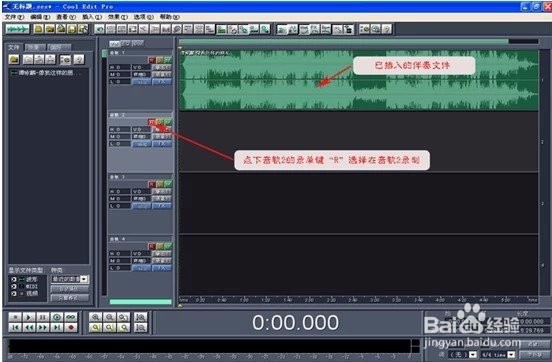Click the Pause transport button

click(43, 317)
